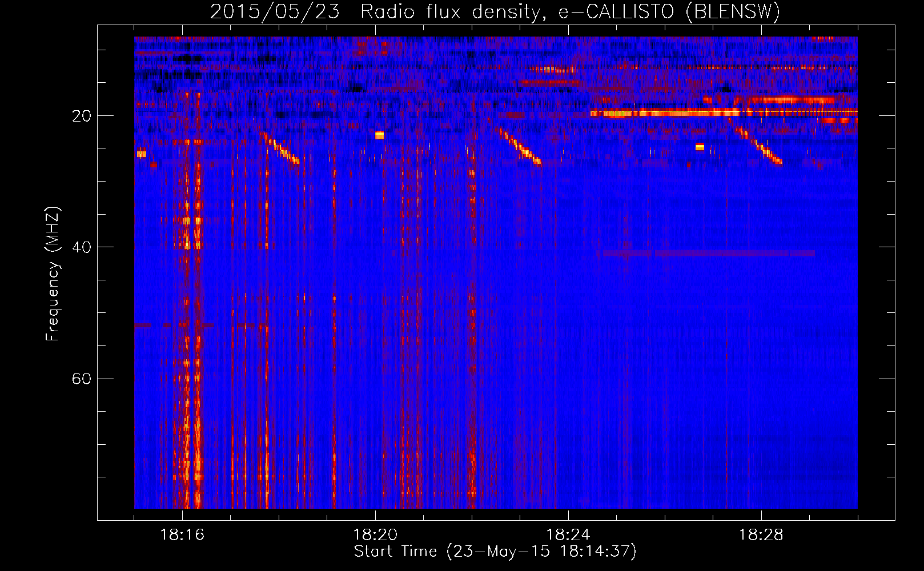This screenshot has width=924, height=571.
Task: Click the 18:28 time tick label
Action: click(x=761, y=535)
